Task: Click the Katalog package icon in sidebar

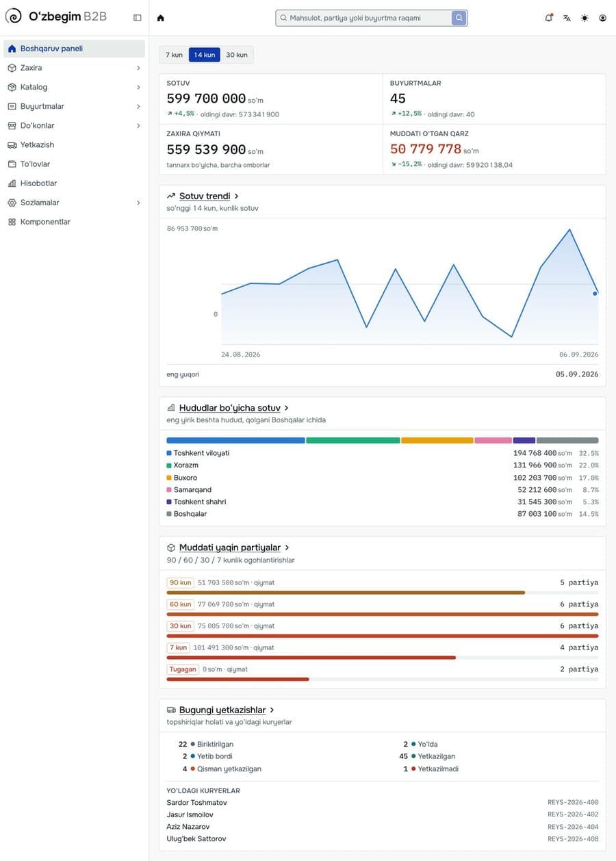Action: click(x=12, y=87)
